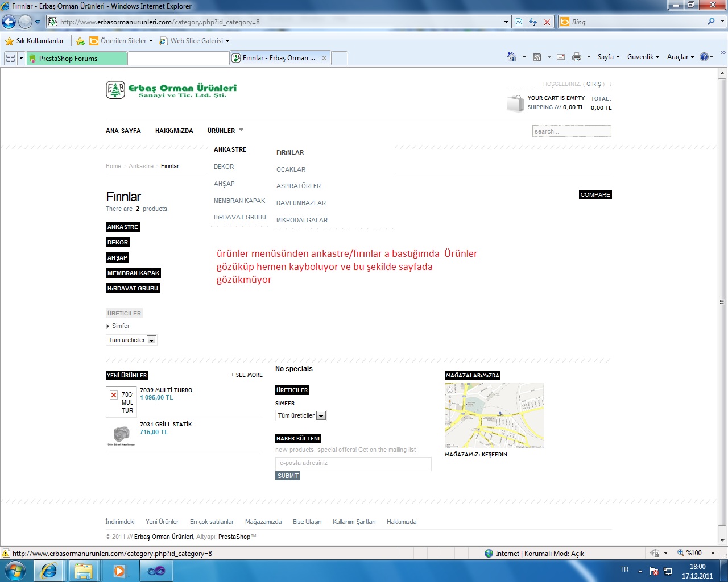Click the magnifier icon in the Bing search box
The width and height of the screenshot is (728, 582).
pyautogui.click(x=711, y=22)
